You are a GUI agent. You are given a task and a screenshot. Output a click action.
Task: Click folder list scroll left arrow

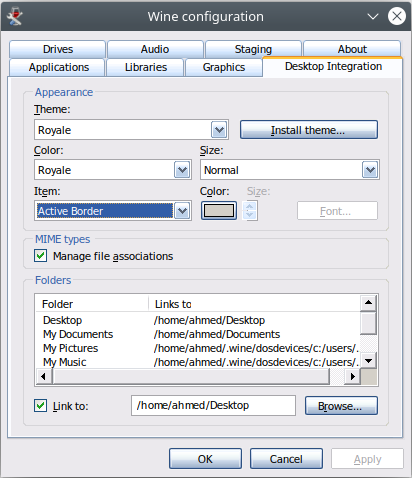tap(44, 376)
